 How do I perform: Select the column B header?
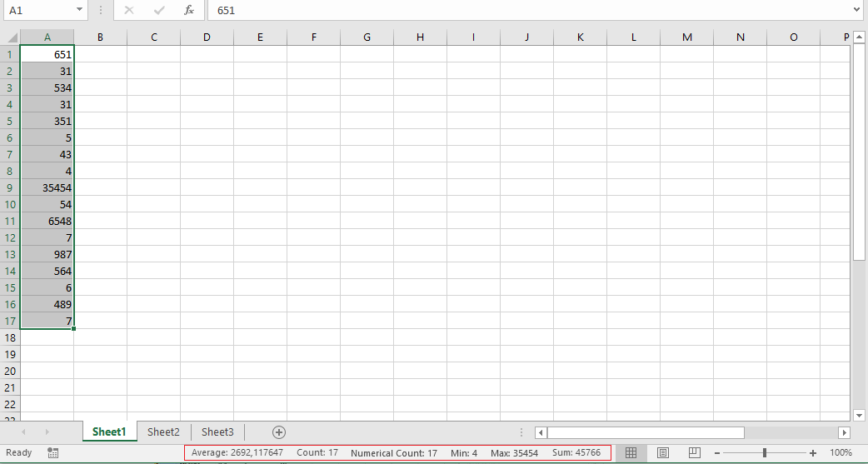[100, 37]
